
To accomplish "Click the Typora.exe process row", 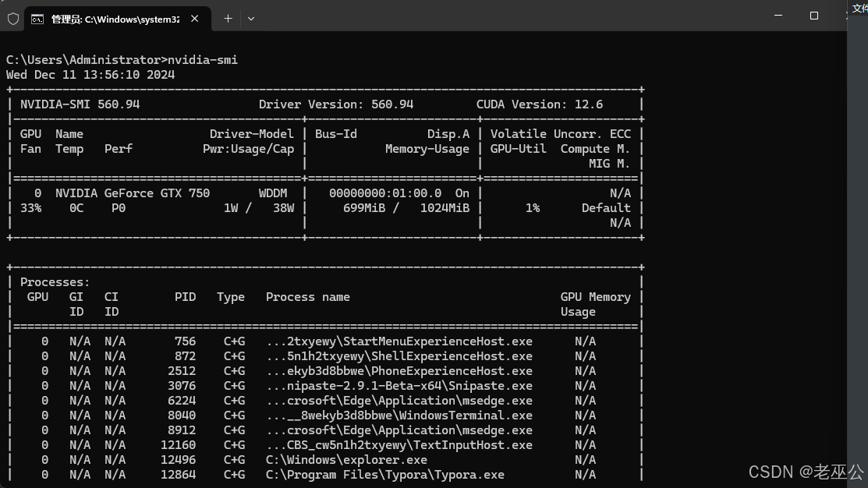I will pyautogui.click(x=325, y=475).
